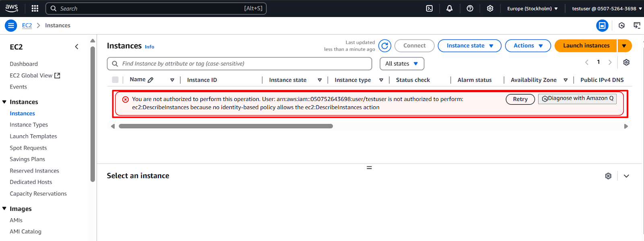Click the EC2 breadcrumb link
Viewport: 644px width, 241px height.
click(x=27, y=25)
